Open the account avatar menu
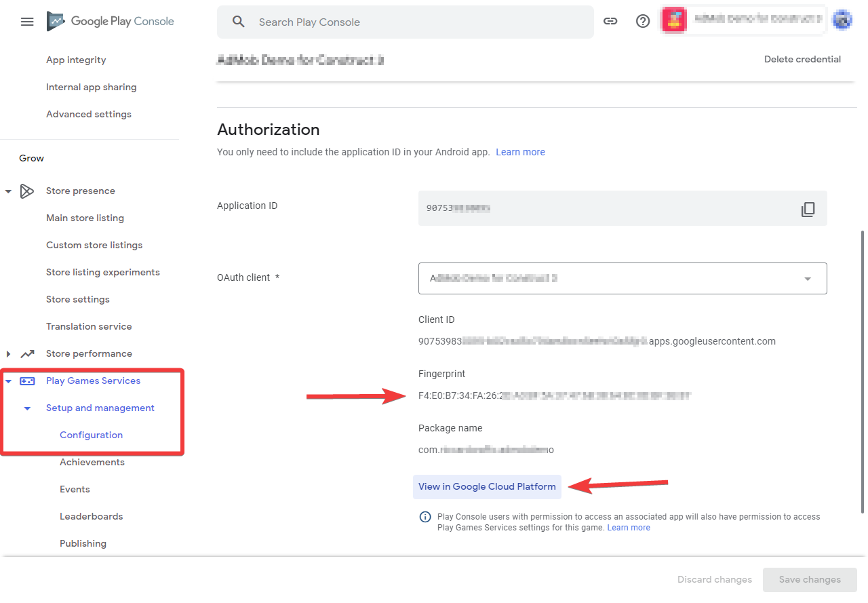 click(x=842, y=20)
